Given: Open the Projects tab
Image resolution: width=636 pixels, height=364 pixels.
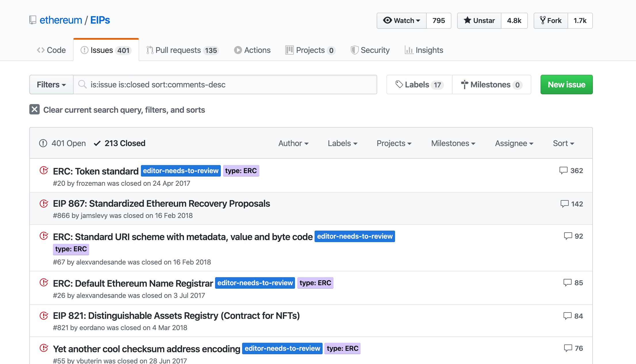Looking at the screenshot, I should pos(310,50).
